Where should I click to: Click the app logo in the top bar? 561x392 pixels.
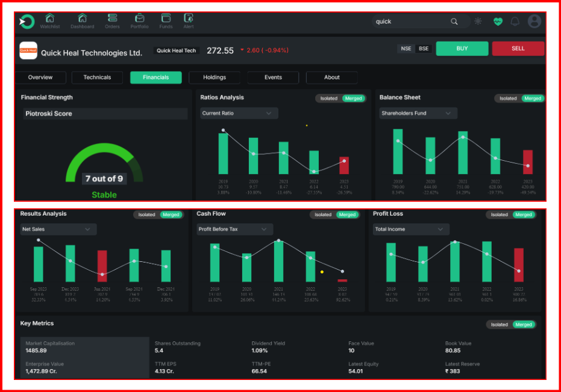pos(27,22)
